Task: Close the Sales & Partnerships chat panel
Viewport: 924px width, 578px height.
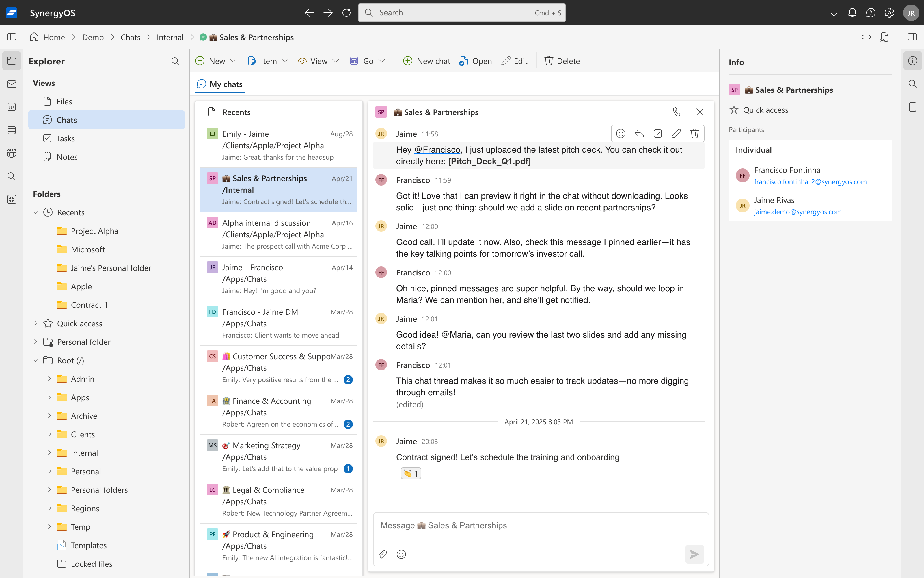Action: point(699,112)
